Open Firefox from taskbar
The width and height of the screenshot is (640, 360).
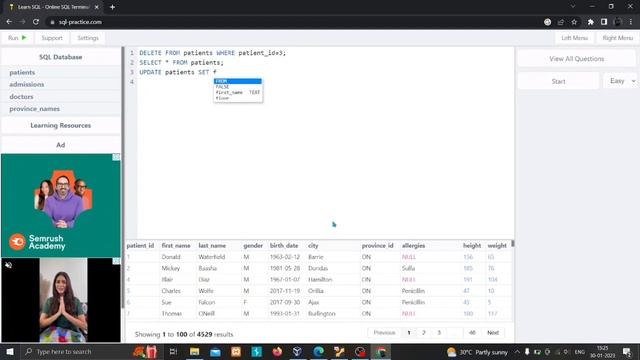277,351
